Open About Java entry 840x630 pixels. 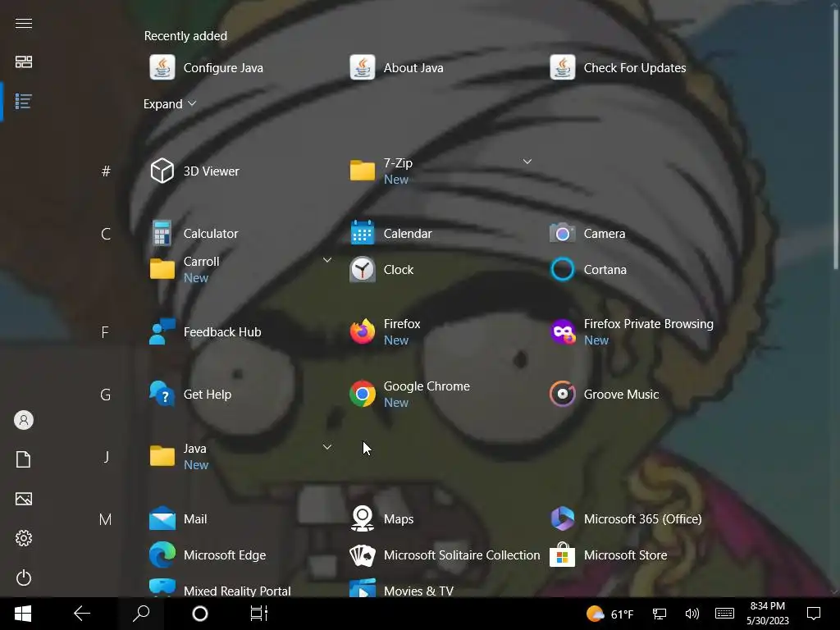[x=397, y=68]
